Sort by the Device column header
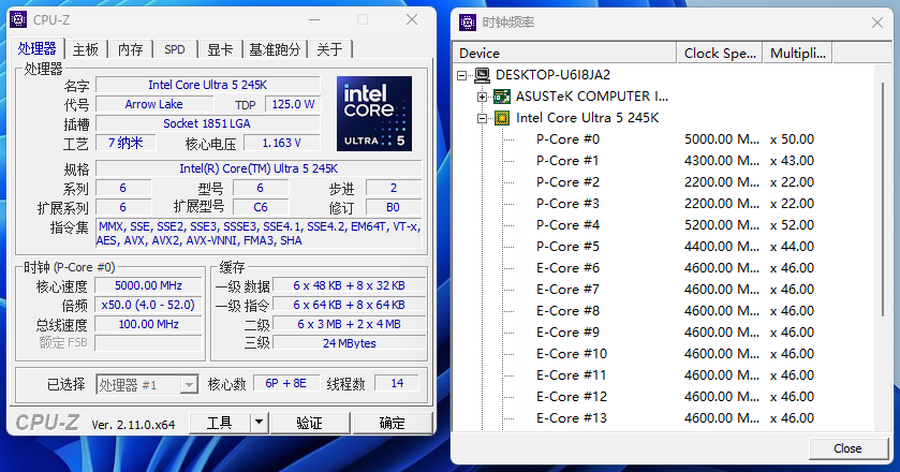Image resolution: width=900 pixels, height=472 pixels. click(x=564, y=53)
